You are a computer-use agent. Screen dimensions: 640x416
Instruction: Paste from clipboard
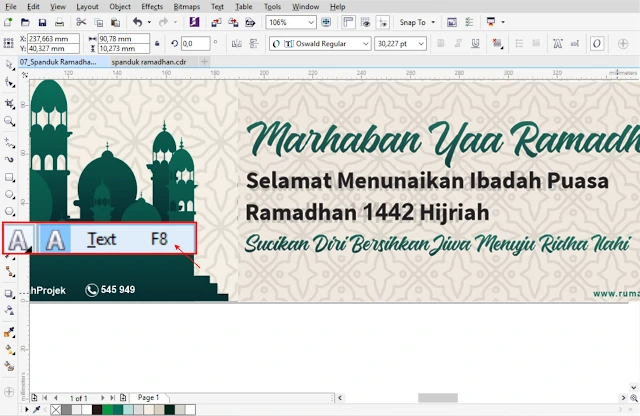point(116,22)
